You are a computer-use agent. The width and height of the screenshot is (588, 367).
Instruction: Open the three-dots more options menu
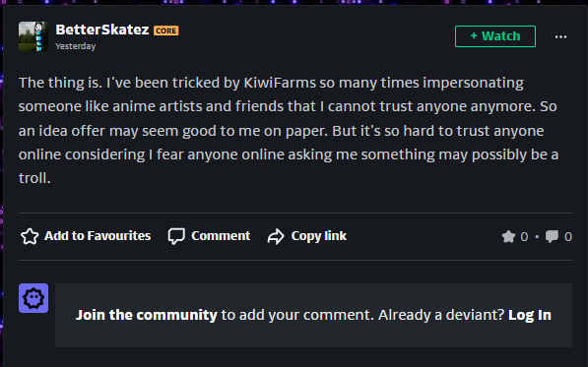point(560,36)
